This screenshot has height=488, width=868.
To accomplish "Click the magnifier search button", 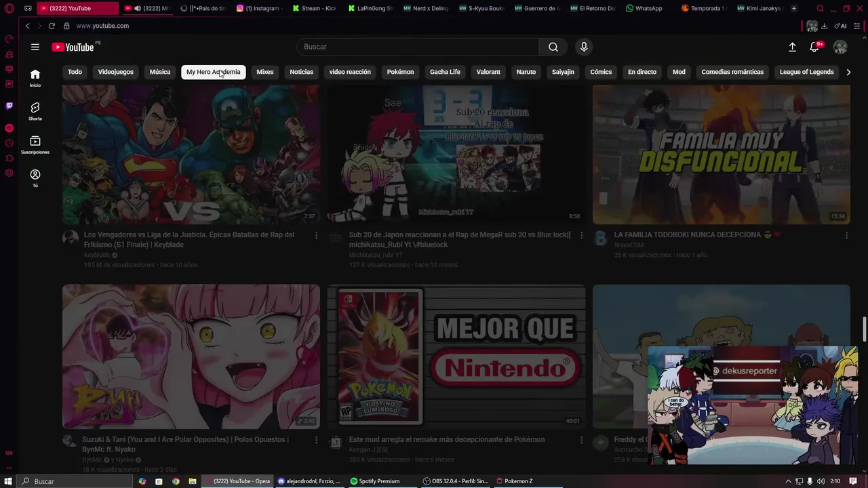I will (553, 47).
